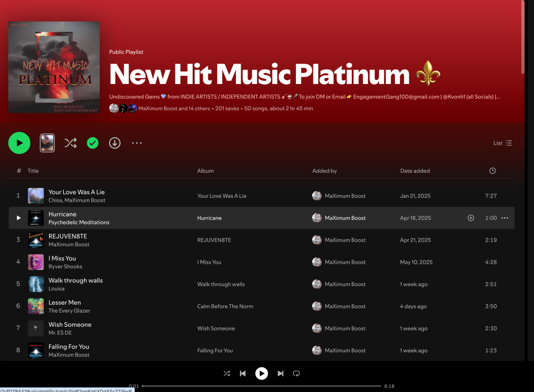Open the Wish Someone track title
The height and width of the screenshot is (392, 534).
(x=70, y=325)
